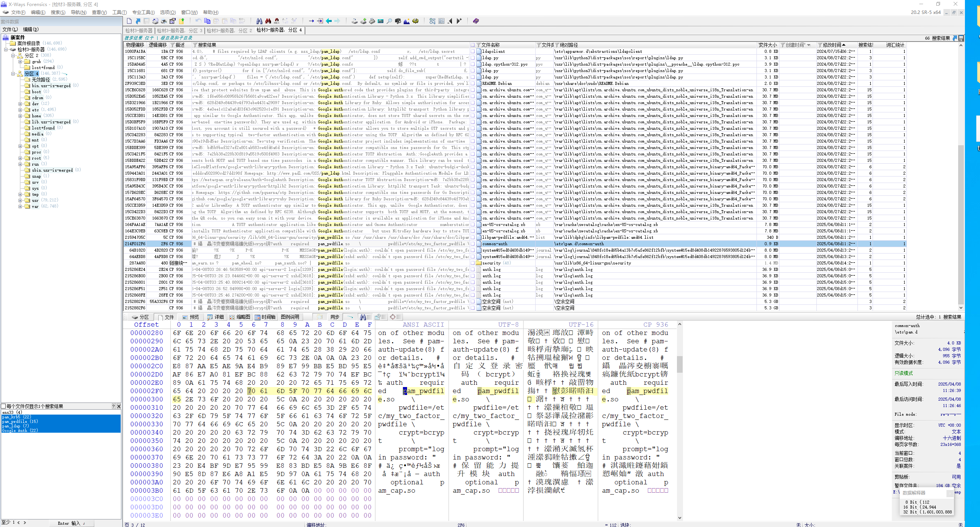The image size is (980, 527).
Task: Click the cyan back arrow navigation icon
Action: (329, 21)
